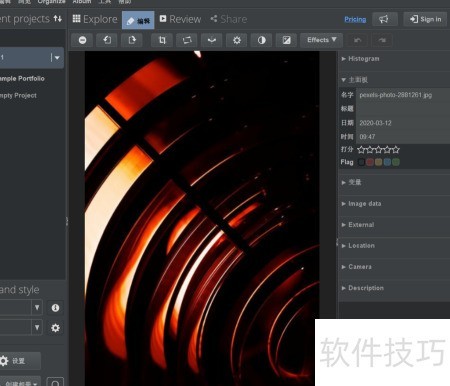Open the brightness adjustment tool

(237, 40)
